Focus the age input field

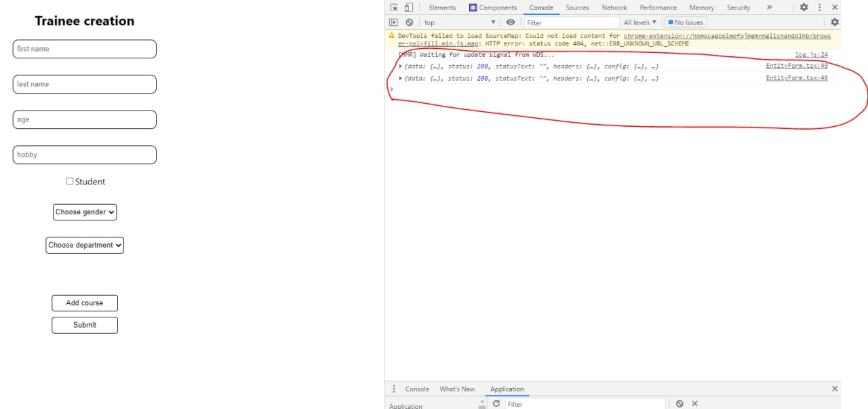[x=85, y=119]
